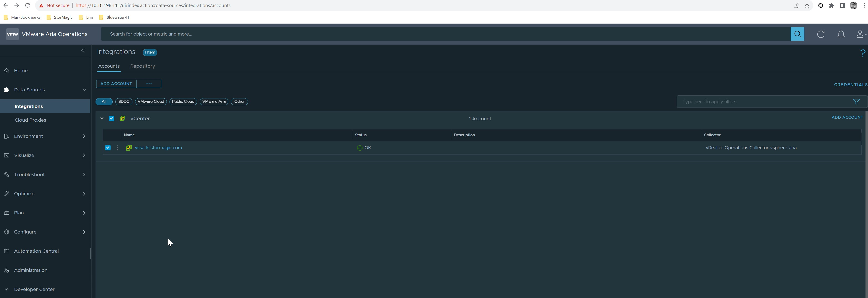Reload the browser page
The image size is (868, 298).
28,5
